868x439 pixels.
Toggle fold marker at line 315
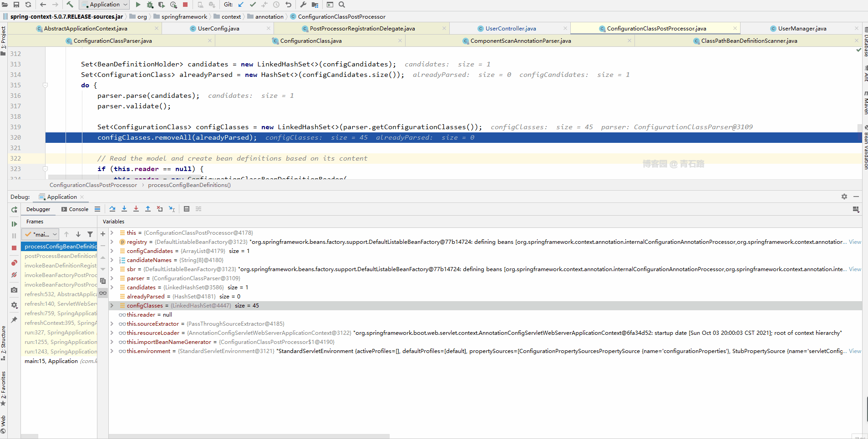coord(45,85)
